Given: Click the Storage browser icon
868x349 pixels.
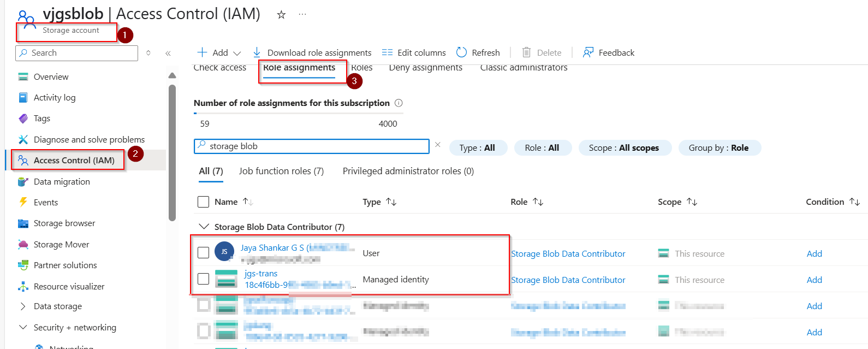Looking at the screenshot, I should click(x=23, y=223).
